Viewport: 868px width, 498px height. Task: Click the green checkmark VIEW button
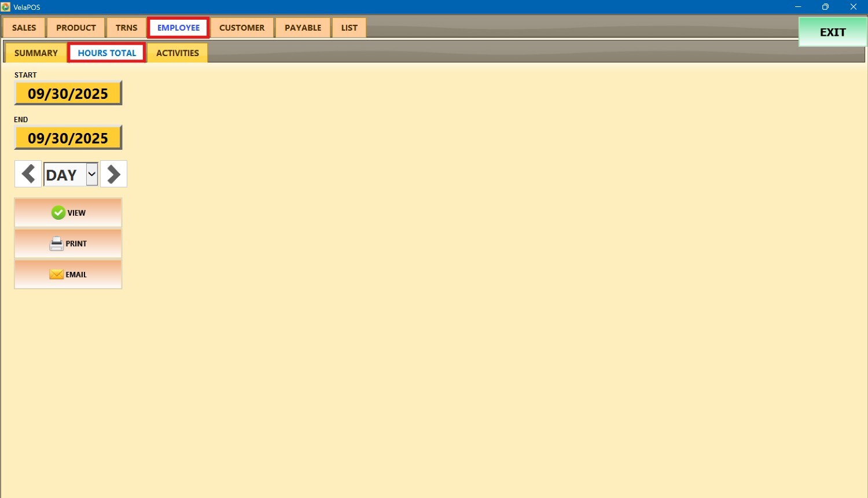click(x=68, y=213)
